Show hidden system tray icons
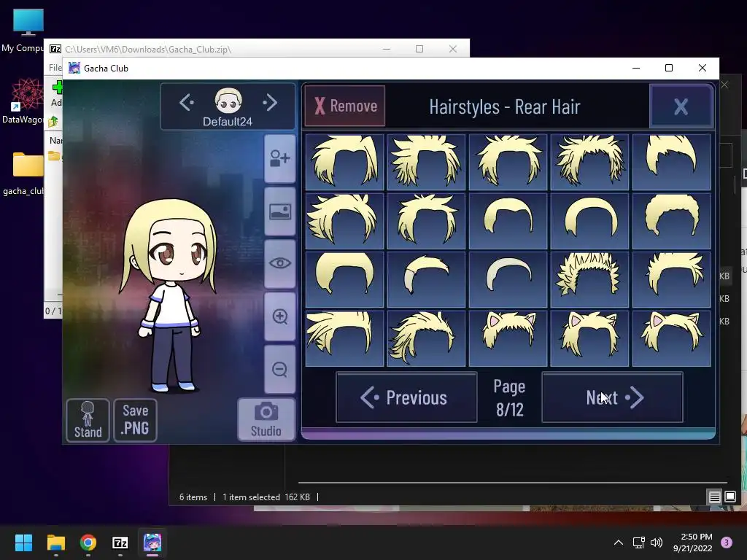Viewport: 747px width, 560px height. pos(619,542)
